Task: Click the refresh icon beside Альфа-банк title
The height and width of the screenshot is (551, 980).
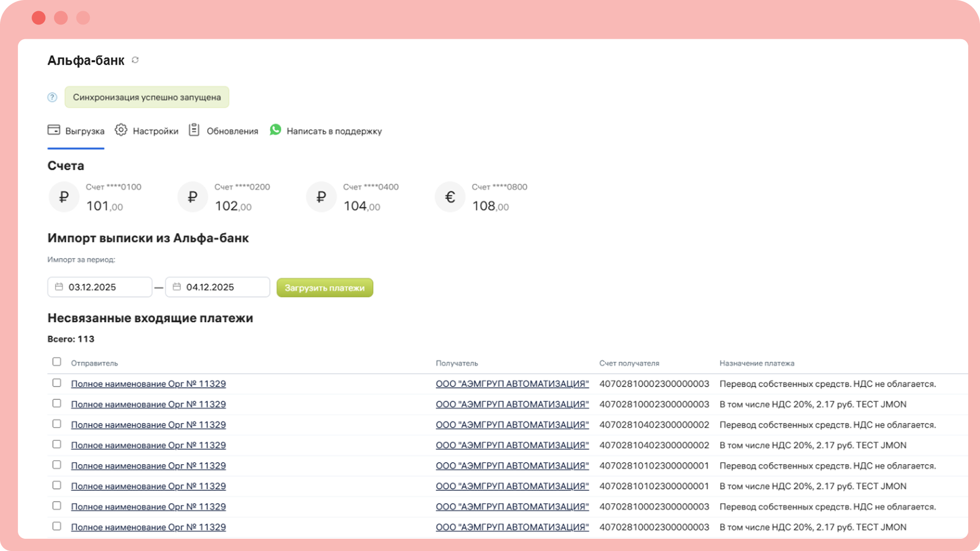Action: point(135,60)
